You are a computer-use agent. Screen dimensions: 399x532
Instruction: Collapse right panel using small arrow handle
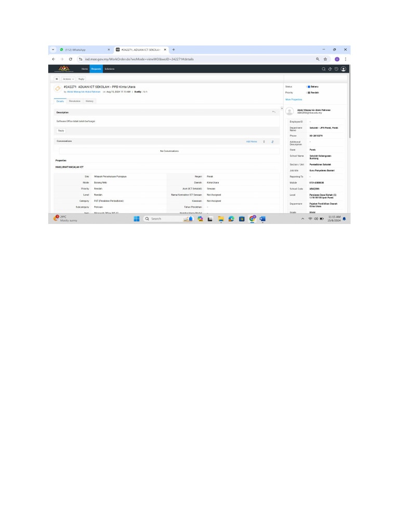pos(282,108)
